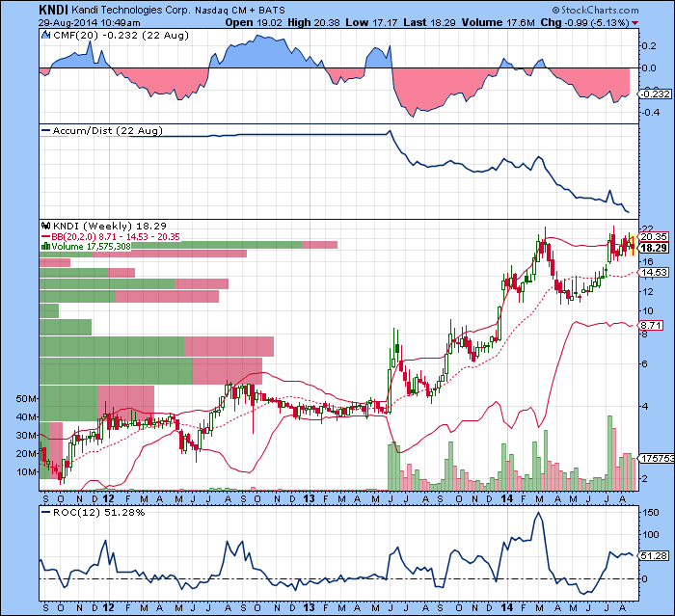Click the 8.71 lower band price tag
The height and width of the screenshot is (616, 675).
tap(651, 326)
